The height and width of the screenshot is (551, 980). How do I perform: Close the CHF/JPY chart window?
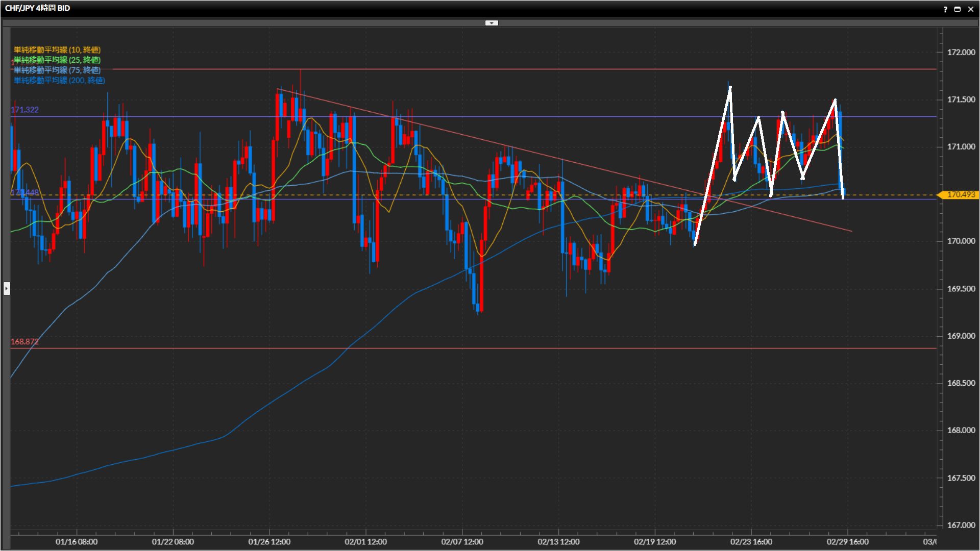(970, 9)
